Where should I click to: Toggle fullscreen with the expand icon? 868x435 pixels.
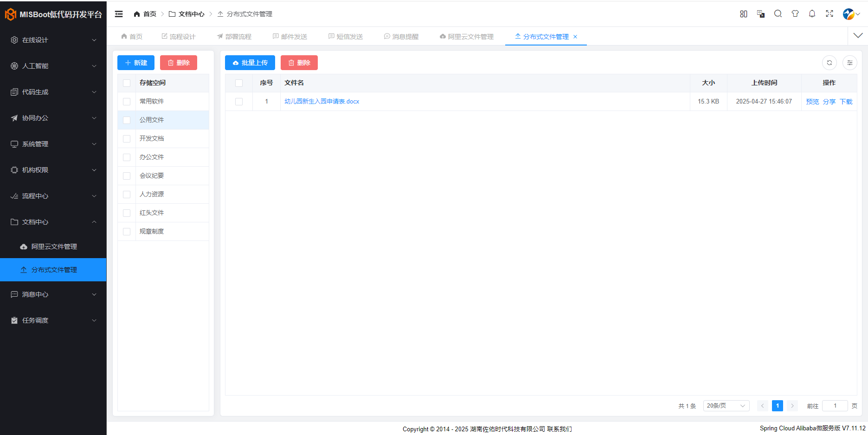pyautogui.click(x=829, y=14)
